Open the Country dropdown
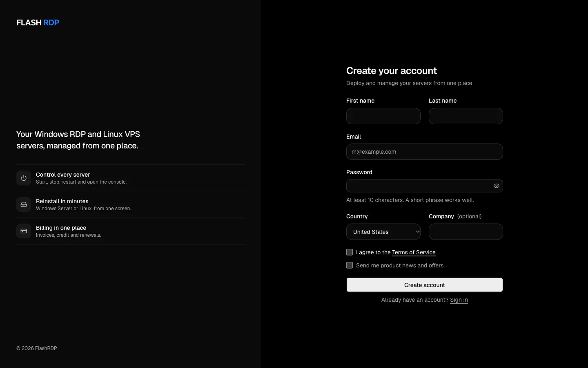Viewport: 588px width, 368px height. point(383,232)
